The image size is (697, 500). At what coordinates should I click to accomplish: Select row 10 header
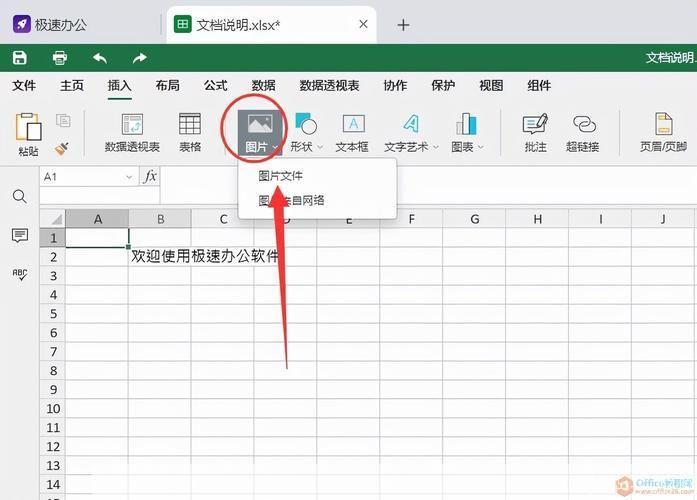tap(53, 408)
